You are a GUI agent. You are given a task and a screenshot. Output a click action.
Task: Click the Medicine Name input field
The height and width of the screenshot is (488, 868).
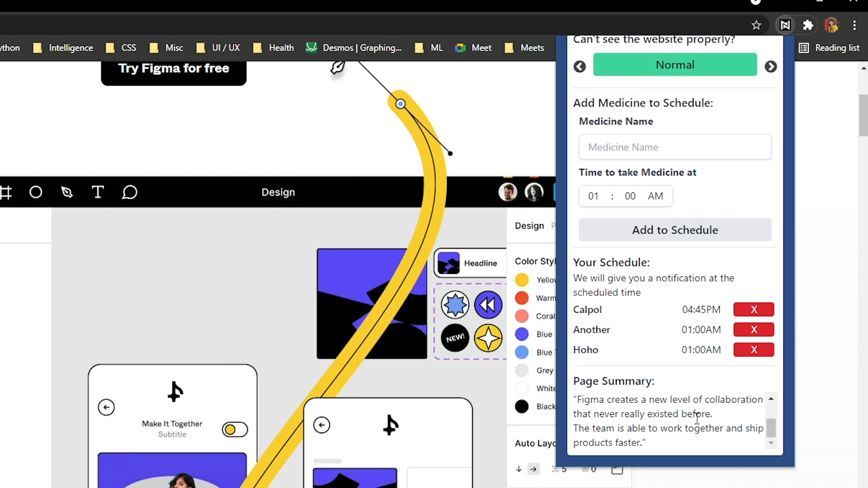(675, 147)
